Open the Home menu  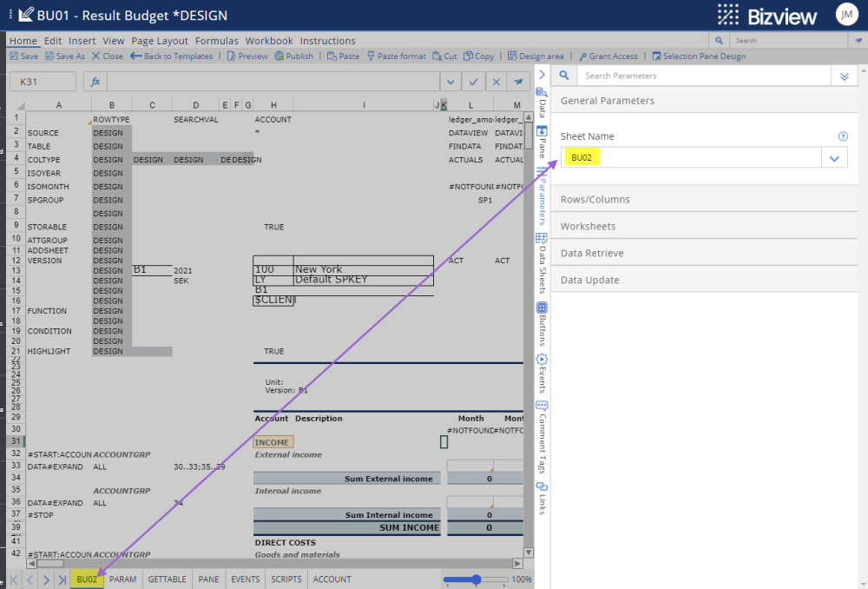pyautogui.click(x=23, y=41)
